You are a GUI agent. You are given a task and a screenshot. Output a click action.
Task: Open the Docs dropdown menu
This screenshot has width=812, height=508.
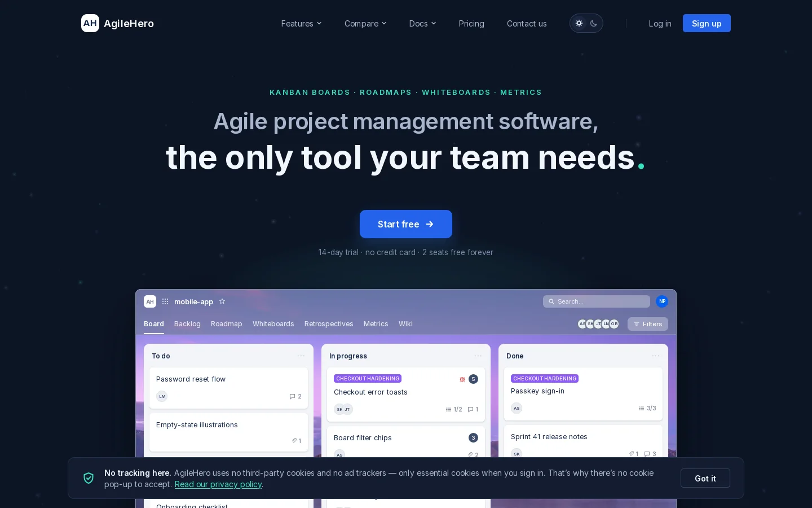[422, 23]
